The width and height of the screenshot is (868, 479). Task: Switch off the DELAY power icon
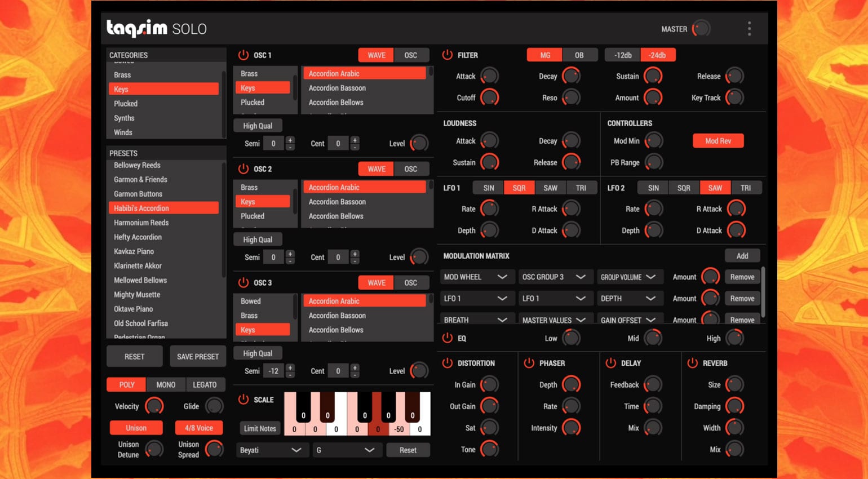611,363
